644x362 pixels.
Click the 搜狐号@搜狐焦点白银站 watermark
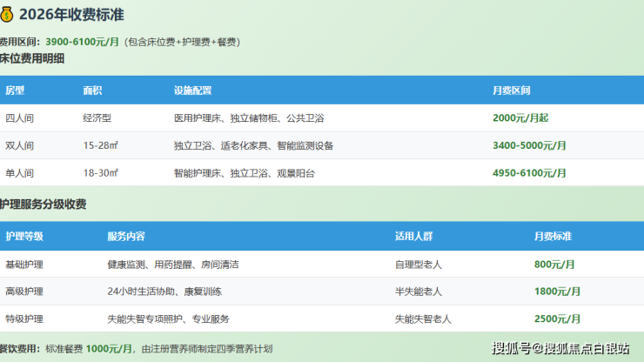[560, 349]
